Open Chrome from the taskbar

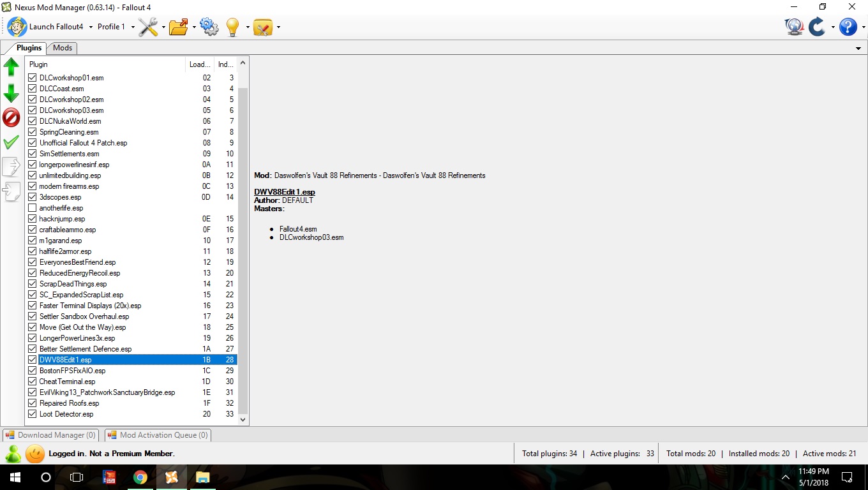[140, 477]
